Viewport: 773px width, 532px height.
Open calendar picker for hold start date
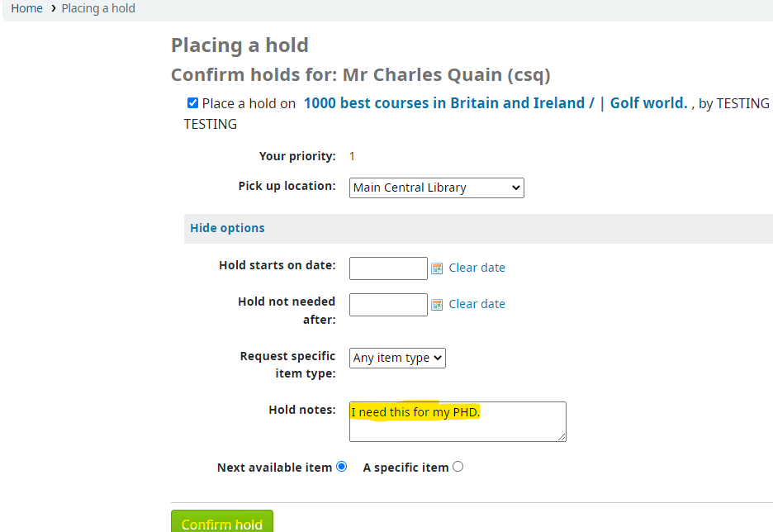[x=437, y=268]
